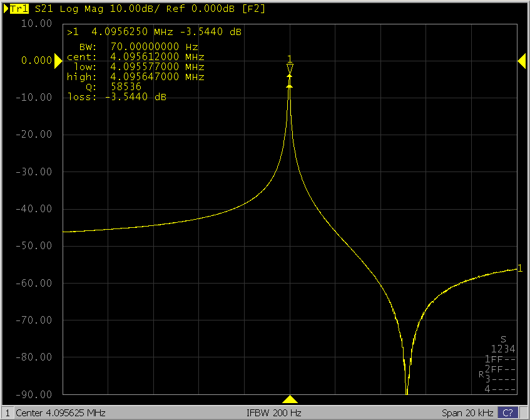
Task: Click the right yellow reference position arrow
Action: (x=521, y=60)
